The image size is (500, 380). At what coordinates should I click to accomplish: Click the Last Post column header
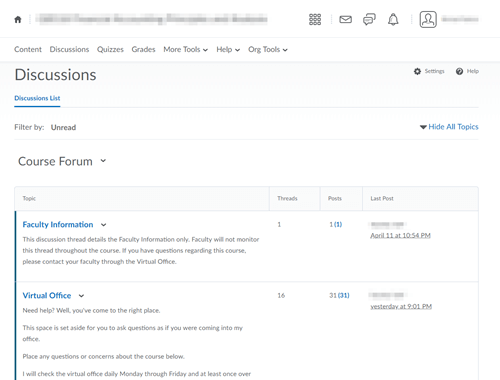click(x=382, y=198)
